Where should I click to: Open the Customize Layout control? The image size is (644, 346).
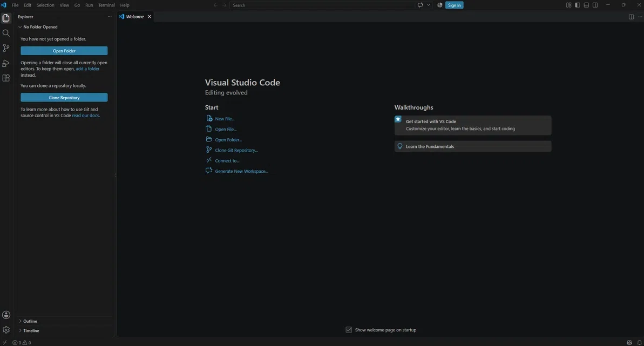pos(569,5)
